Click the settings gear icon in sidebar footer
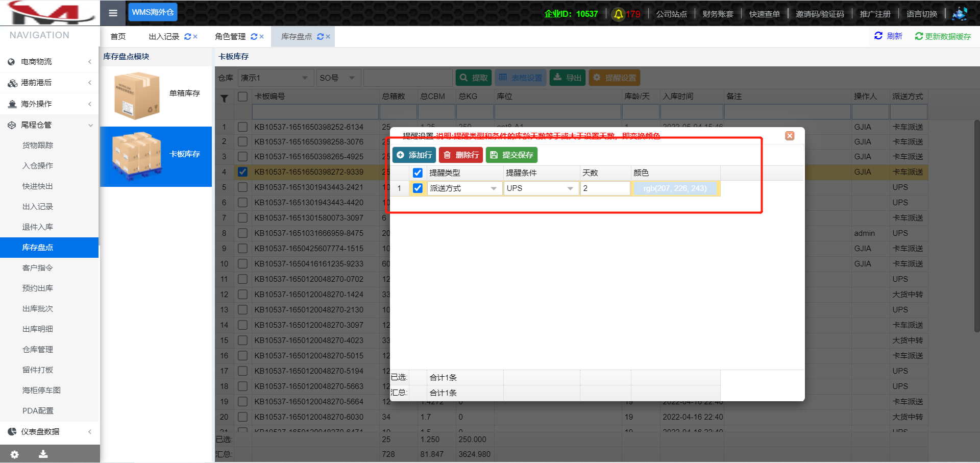This screenshot has width=980, height=463. click(x=15, y=454)
